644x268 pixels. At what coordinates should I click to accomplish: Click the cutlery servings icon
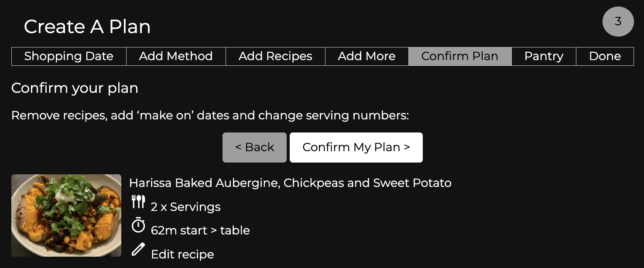point(138,202)
